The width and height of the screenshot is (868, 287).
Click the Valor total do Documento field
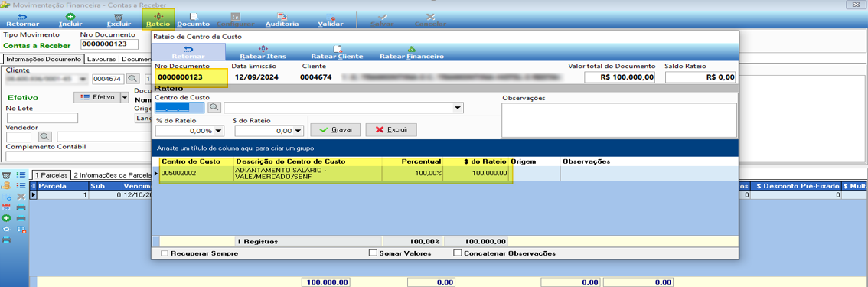[619, 77]
